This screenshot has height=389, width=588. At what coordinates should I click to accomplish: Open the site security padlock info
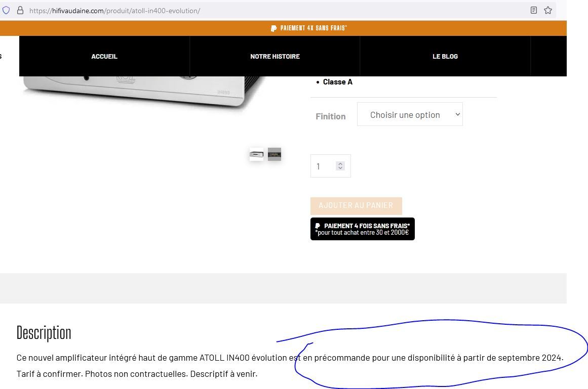20,11
